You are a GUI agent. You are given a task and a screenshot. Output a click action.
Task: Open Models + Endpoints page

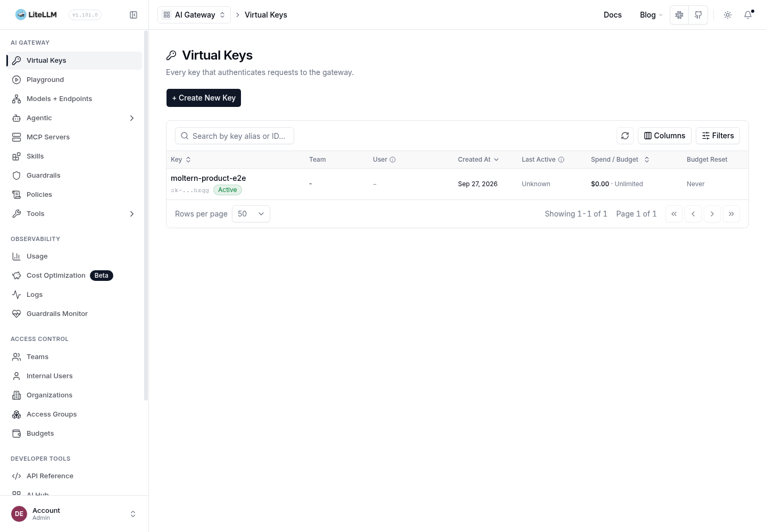(x=74, y=99)
